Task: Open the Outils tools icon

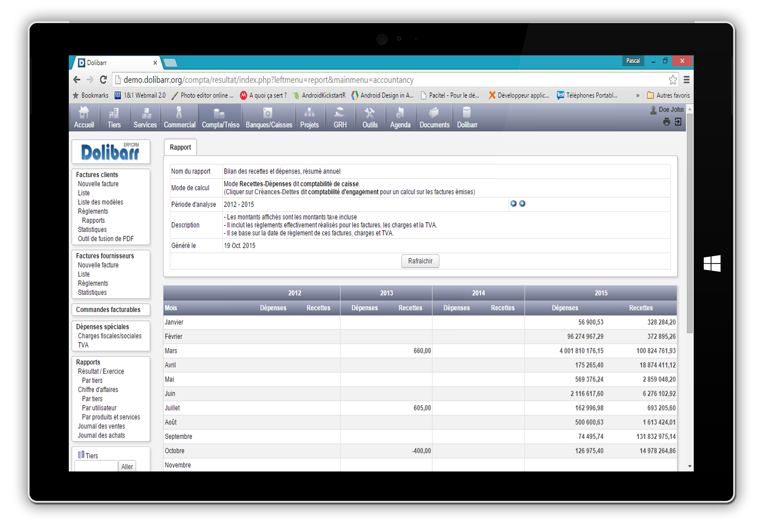Action: (370, 113)
